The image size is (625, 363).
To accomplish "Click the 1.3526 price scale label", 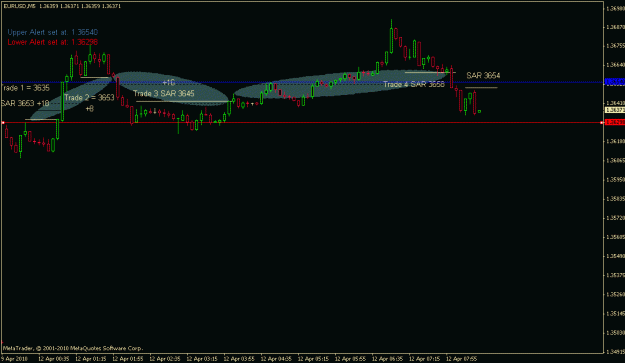I will pos(615,294).
